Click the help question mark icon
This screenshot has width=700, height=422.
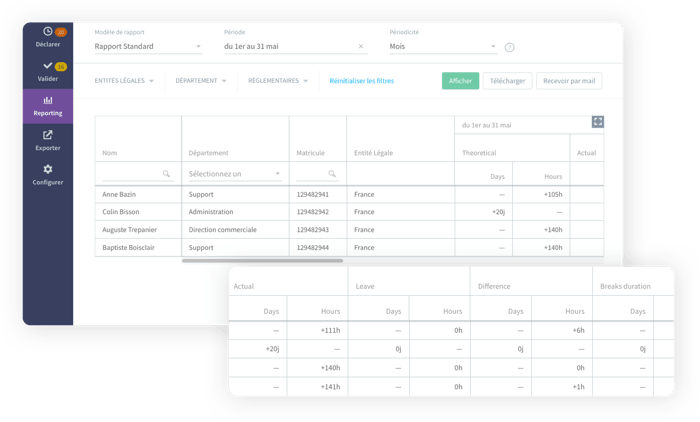pos(509,47)
